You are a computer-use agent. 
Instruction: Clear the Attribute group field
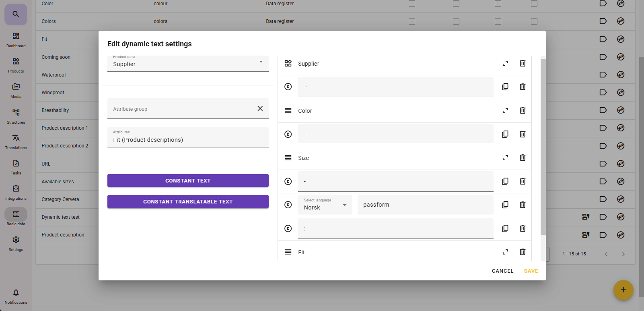pos(260,108)
